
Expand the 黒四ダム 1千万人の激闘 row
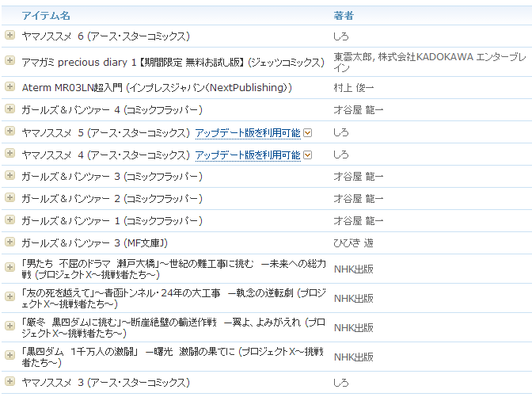[x=9, y=356]
